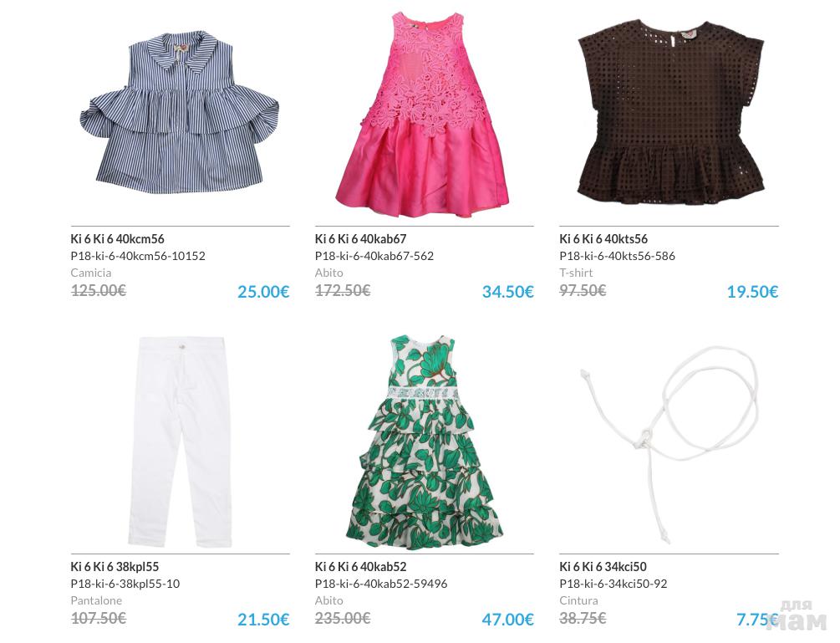Click SKU code P18-ki-6-40kab52-59496
The image size is (840, 643).
(381, 584)
